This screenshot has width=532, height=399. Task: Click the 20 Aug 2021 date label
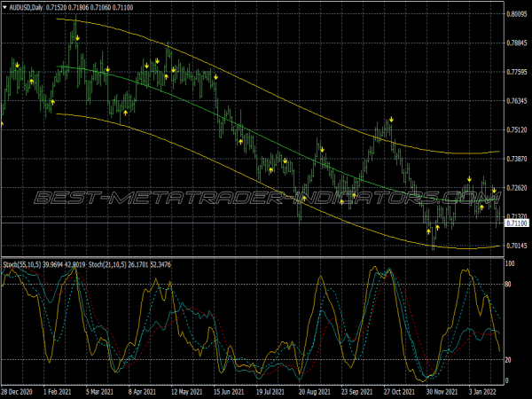pyautogui.click(x=315, y=392)
